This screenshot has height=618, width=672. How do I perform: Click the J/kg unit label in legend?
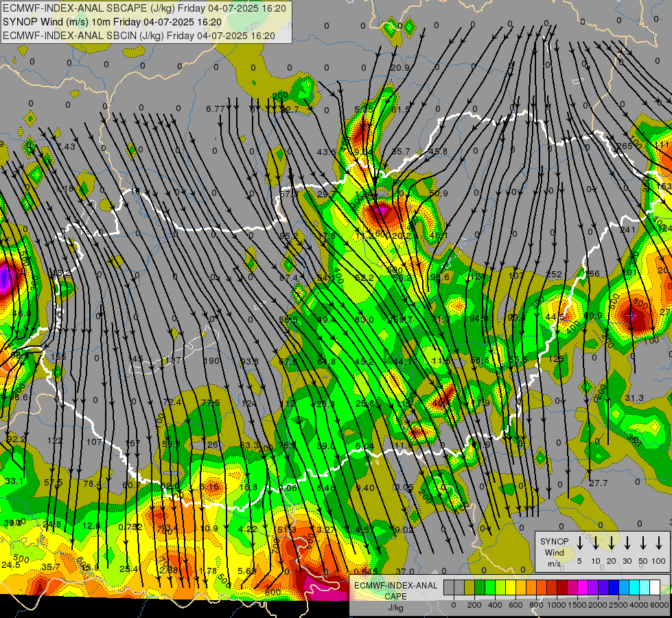click(395, 608)
